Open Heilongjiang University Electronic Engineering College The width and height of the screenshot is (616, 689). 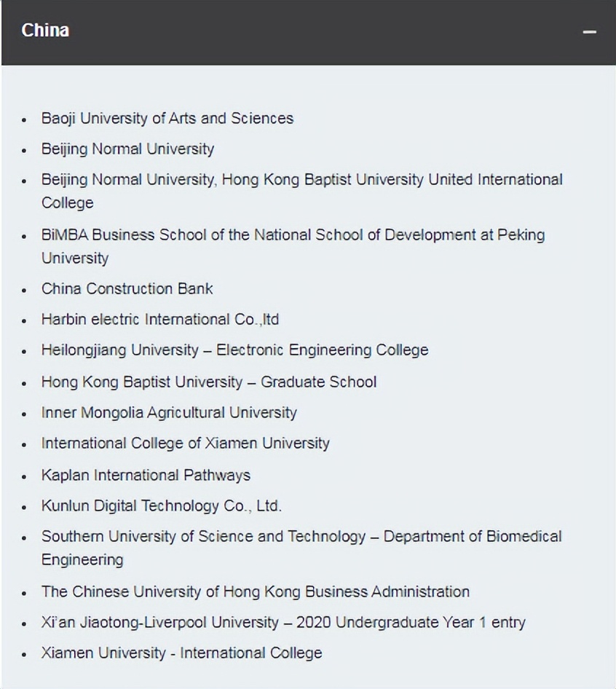point(234,350)
